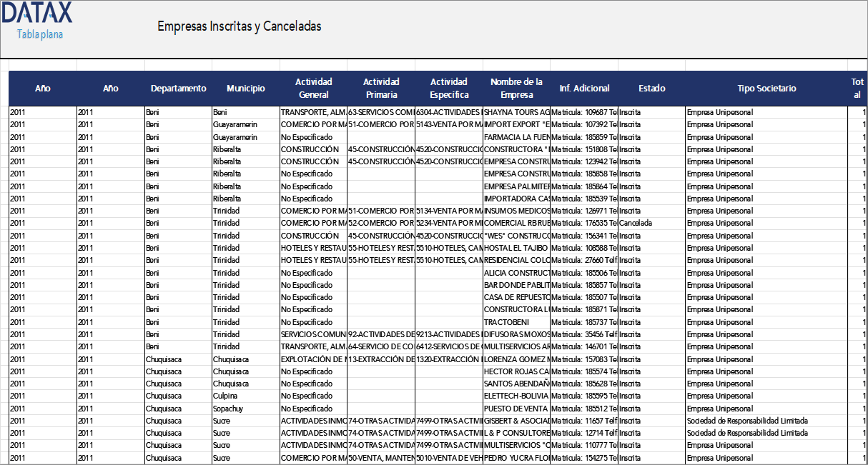Screen dimensions: 868x465
Task: Select the INSUMOS MEDICOS cell
Action: point(517,211)
